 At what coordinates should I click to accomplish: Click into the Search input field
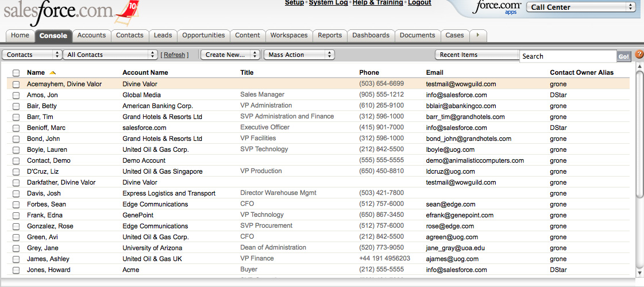tap(568, 56)
